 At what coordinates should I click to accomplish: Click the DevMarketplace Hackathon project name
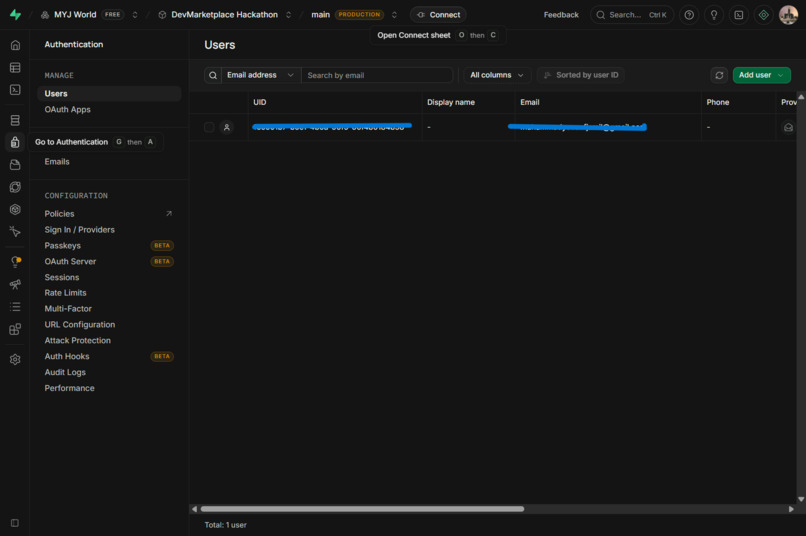tap(224, 15)
